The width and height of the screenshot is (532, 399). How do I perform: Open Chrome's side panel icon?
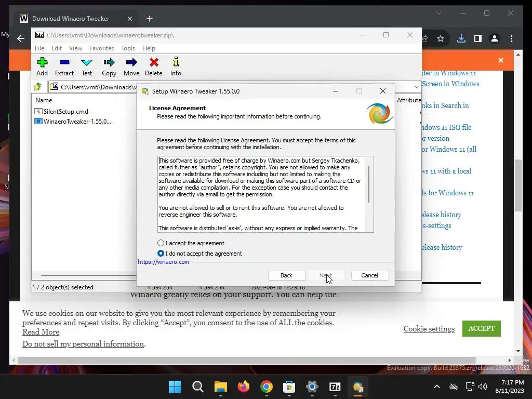click(478, 38)
